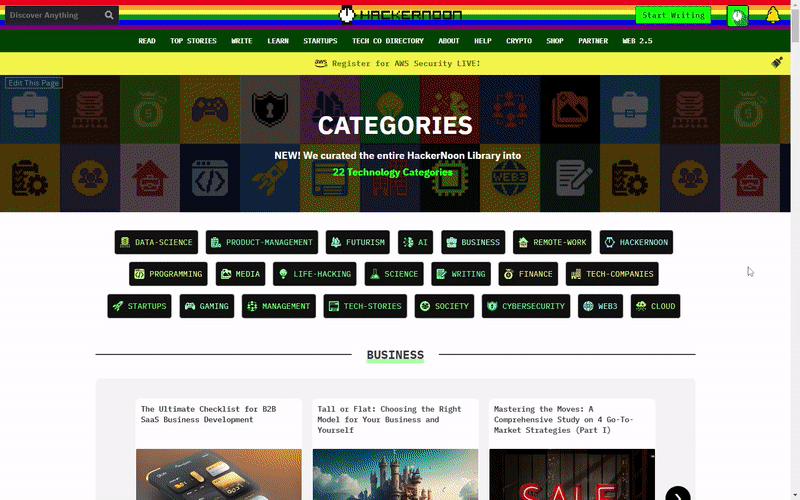Click the B2B SaaS article phone thumbnail

coord(219,474)
